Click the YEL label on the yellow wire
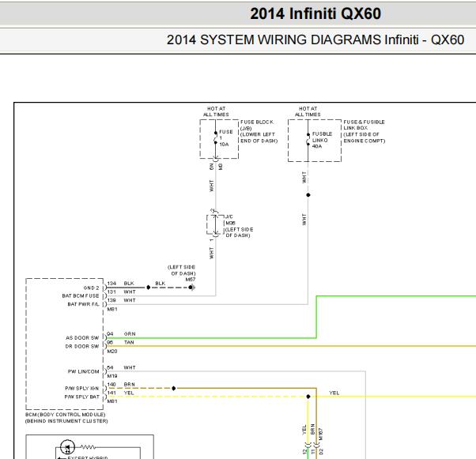Image resolution: width=476 pixels, height=459 pixels. (x=334, y=393)
